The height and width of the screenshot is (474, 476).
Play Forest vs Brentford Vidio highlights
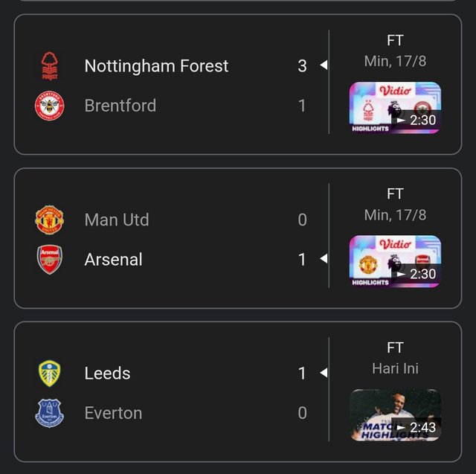(395, 108)
